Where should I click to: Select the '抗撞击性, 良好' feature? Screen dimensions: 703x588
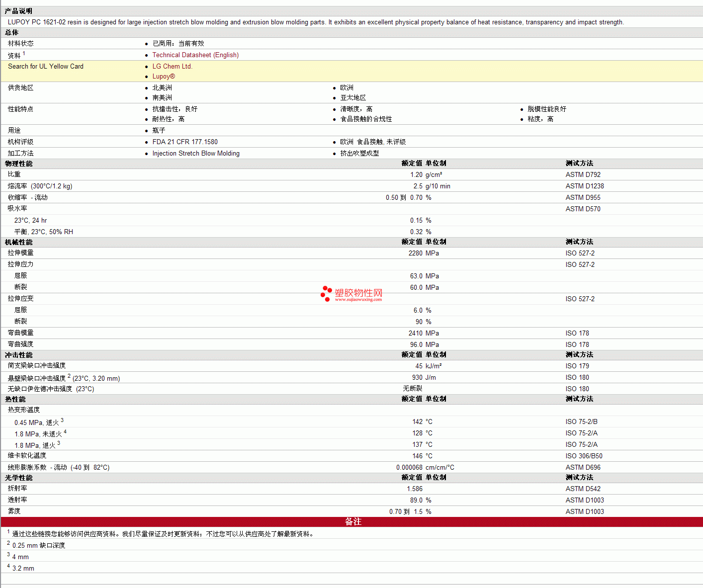pos(175,109)
